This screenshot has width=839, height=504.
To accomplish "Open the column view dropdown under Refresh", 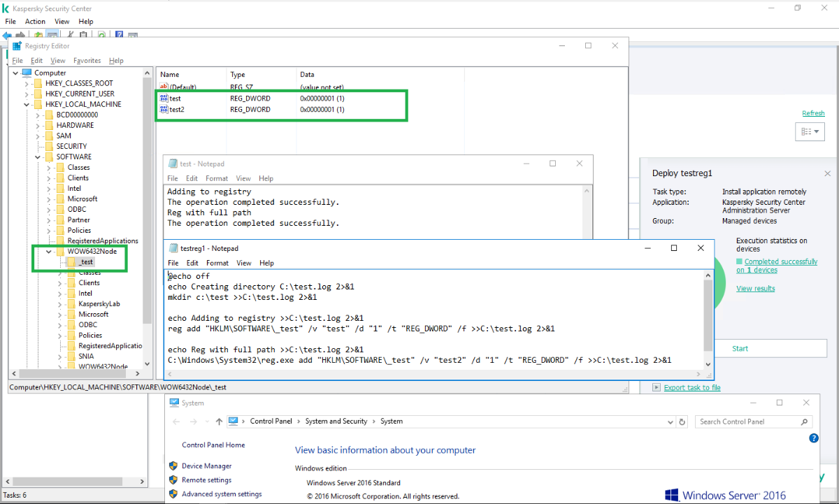I will click(810, 131).
